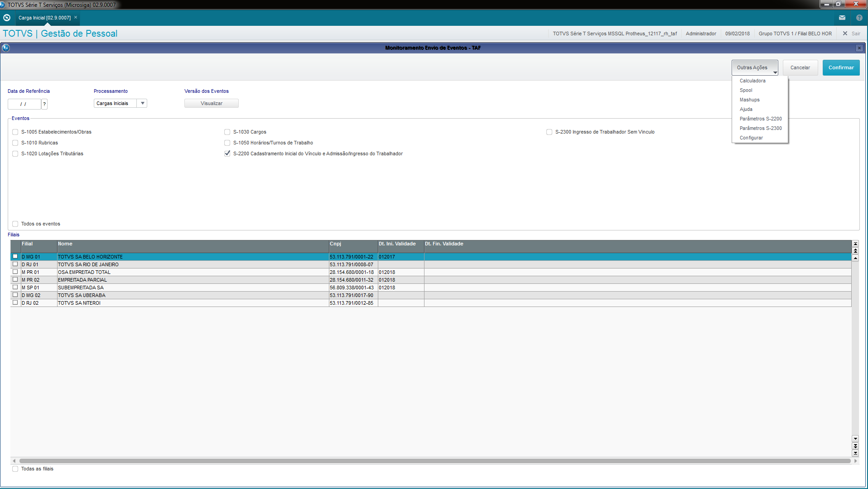
Task: Enable the S-1030 Cargos checkbox
Action: pos(227,132)
